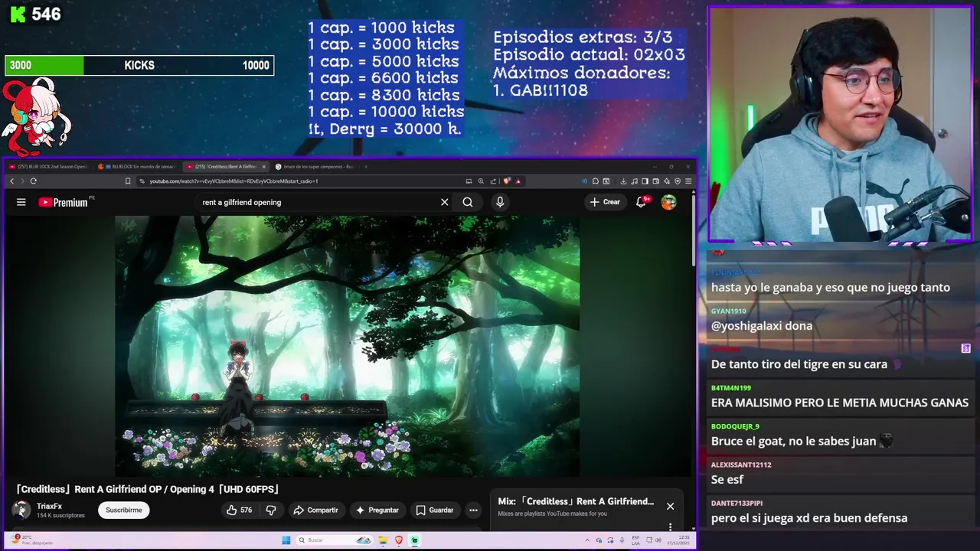Click username ALEXISSANT12112 in chat
Image resolution: width=980 pixels, height=551 pixels.
point(741,465)
